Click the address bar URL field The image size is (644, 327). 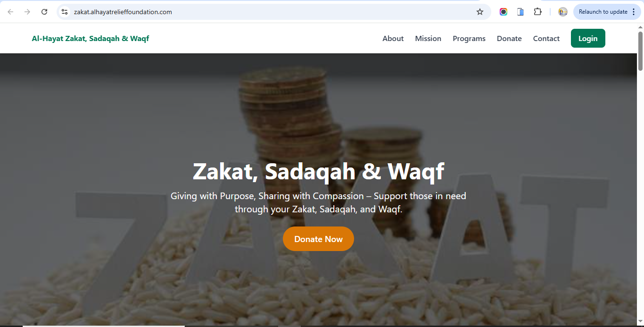269,12
